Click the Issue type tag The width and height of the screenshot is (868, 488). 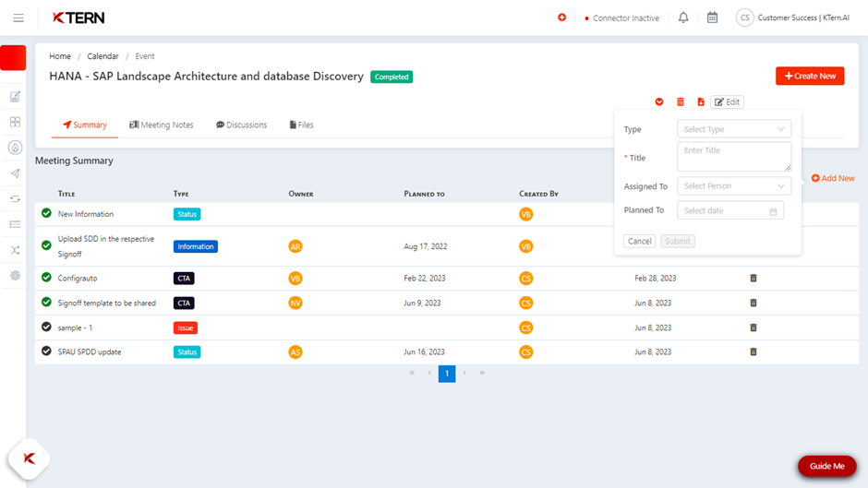(x=186, y=327)
